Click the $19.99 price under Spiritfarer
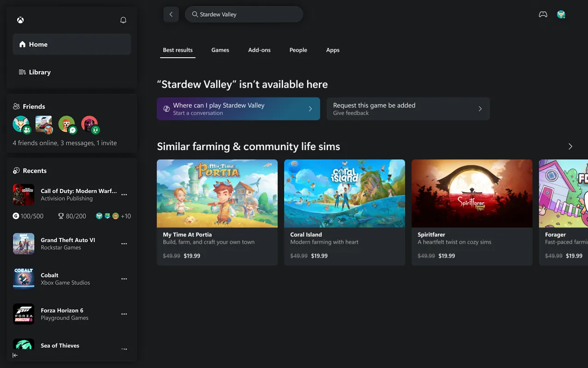 [446, 256]
